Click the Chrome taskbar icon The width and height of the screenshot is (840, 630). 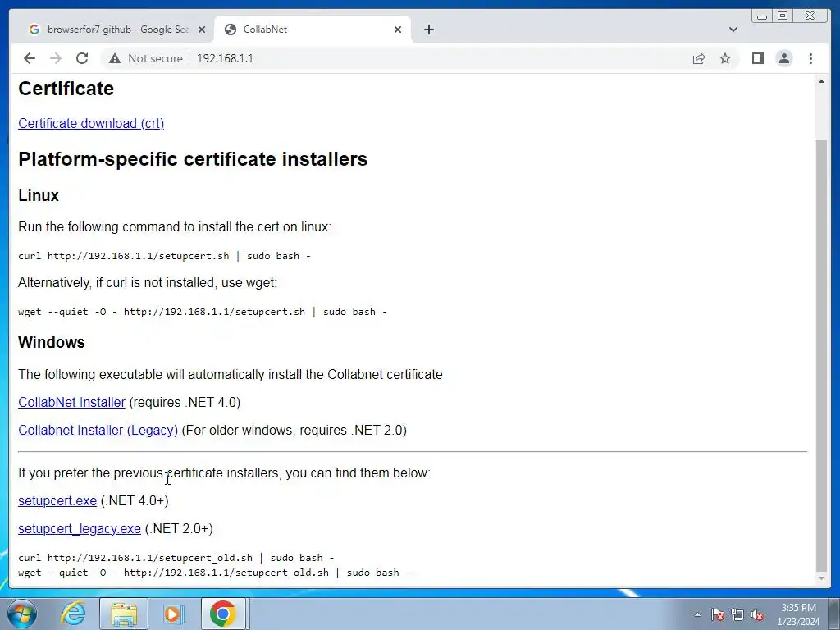(x=223, y=614)
